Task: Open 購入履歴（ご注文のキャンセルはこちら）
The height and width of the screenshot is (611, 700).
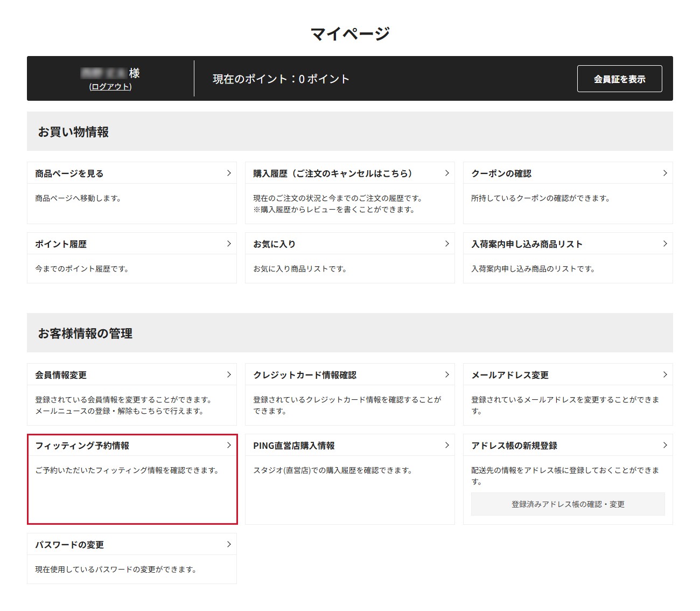Action: 333,173
